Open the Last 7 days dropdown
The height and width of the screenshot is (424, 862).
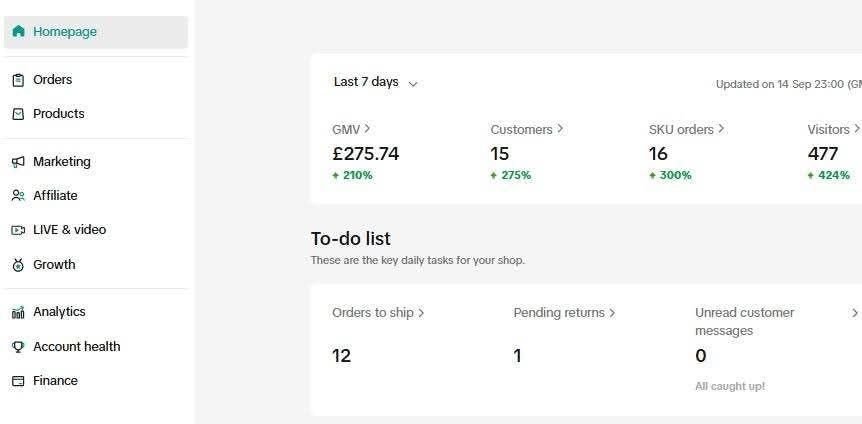[x=375, y=83]
